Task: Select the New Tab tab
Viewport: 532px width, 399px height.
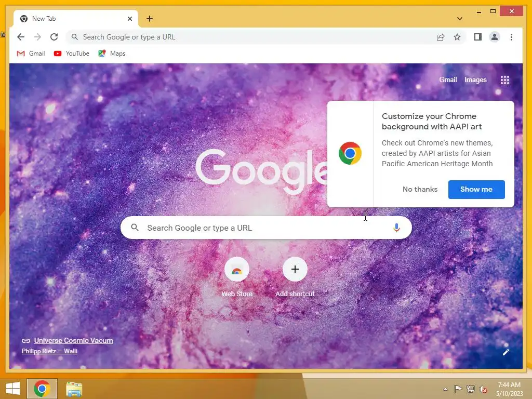Action: (76, 19)
